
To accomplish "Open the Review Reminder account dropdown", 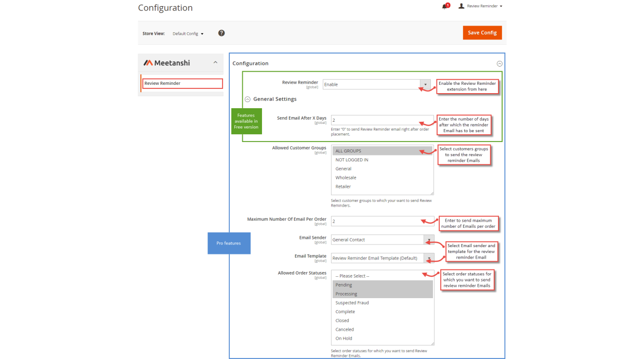I will pos(484,6).
